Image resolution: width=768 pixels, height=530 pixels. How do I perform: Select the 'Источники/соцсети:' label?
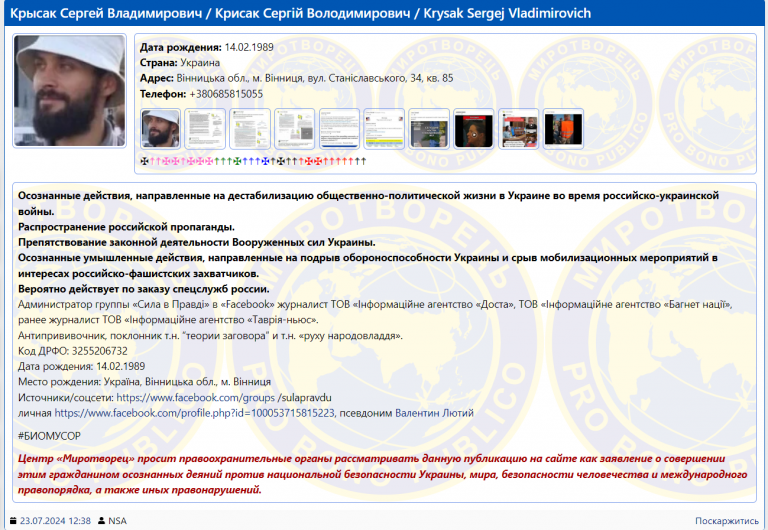point(66,398)
